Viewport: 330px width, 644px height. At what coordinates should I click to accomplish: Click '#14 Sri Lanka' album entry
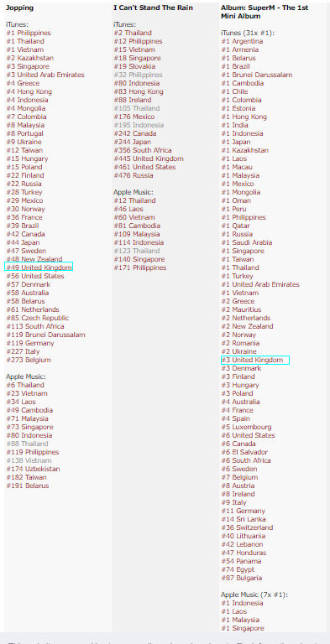click(x=244, y=519)
